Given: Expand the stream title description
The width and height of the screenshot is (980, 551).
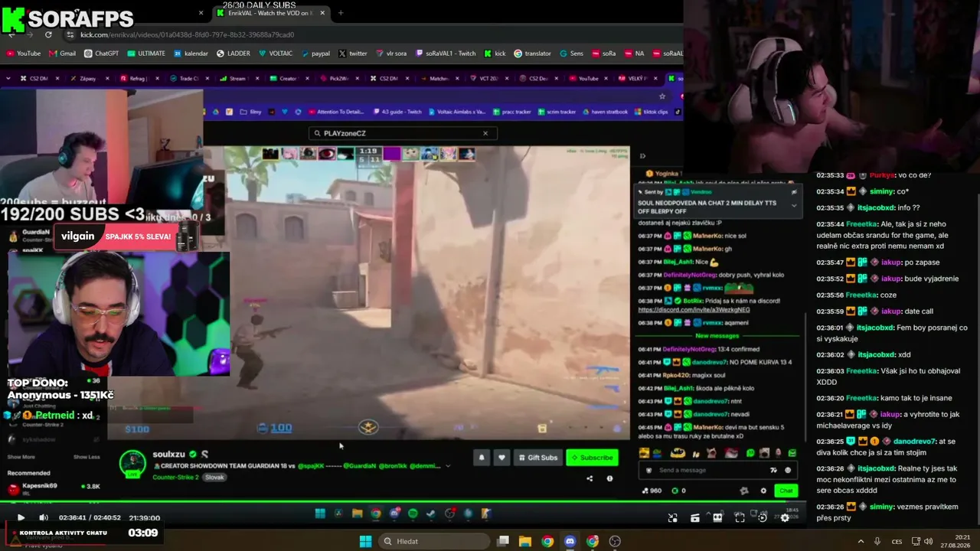Looking at the screenshot, I should (448, 465).
